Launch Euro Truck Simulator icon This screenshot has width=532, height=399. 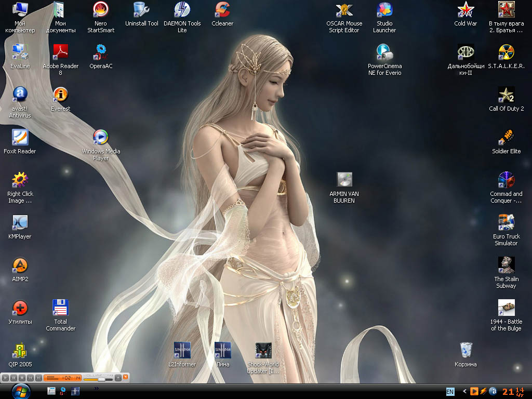pyautogui.click(x=506, y=230)
